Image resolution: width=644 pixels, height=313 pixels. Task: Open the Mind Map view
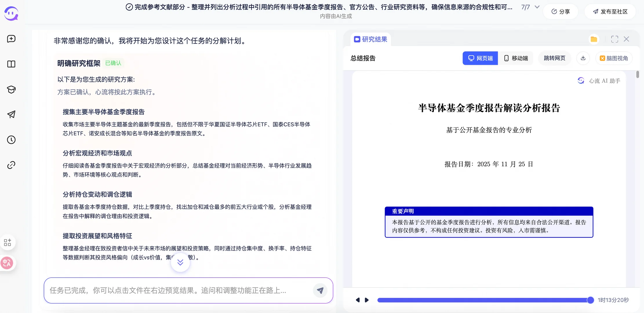click(614, 58)
